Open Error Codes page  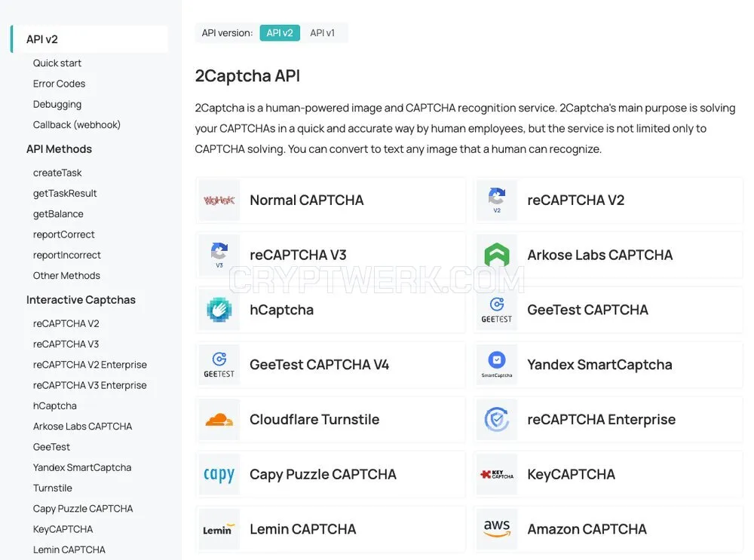click(x=59, y=84)
